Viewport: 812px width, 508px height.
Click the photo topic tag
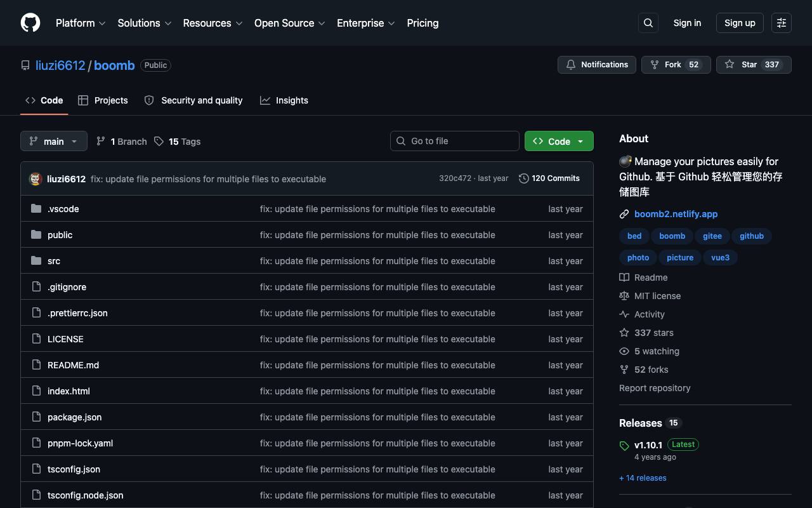point(638,258)
